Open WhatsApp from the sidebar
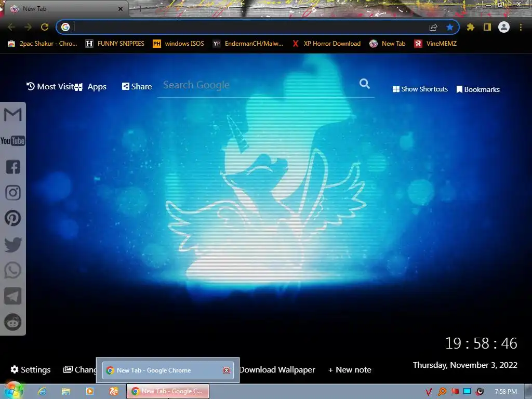This screenshot has width=532, height=399. pyautogui.click(x=13, y=270)
